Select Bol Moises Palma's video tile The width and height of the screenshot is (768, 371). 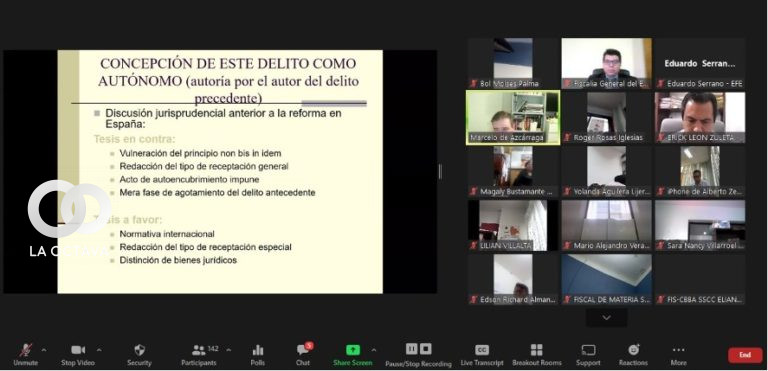[x=513, y=63]
